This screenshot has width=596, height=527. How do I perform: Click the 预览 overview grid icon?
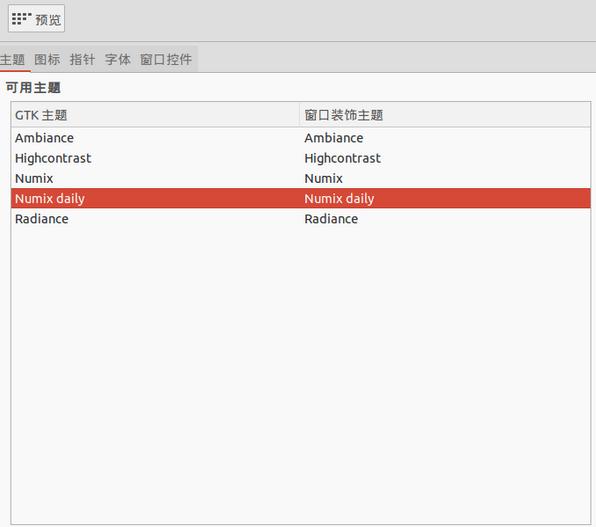22,18
